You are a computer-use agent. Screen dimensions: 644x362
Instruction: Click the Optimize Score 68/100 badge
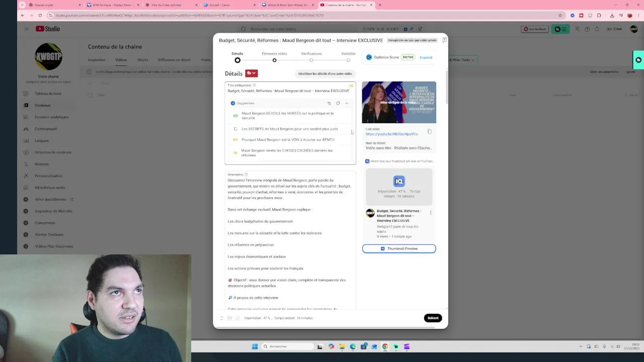408,57
